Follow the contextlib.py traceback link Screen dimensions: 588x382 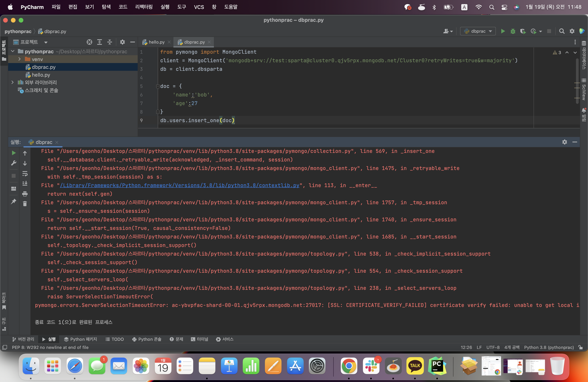pos(180,185)
